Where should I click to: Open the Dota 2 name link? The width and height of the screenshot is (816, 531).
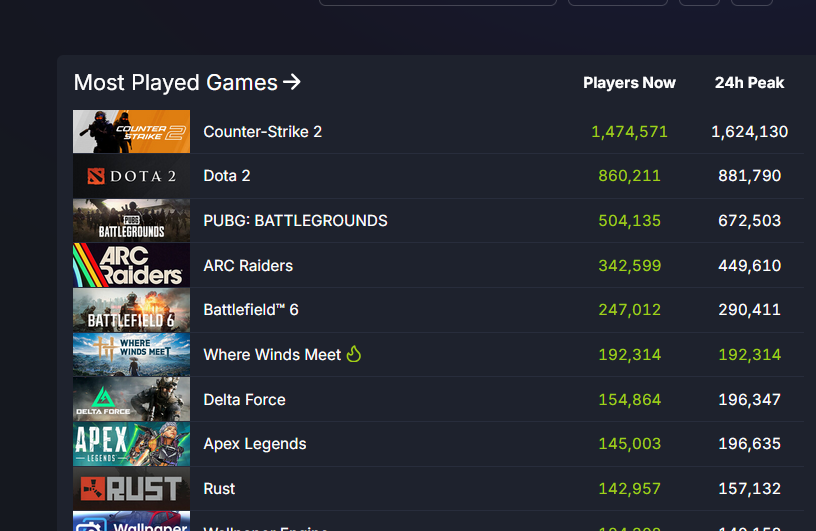coord(227,176)
